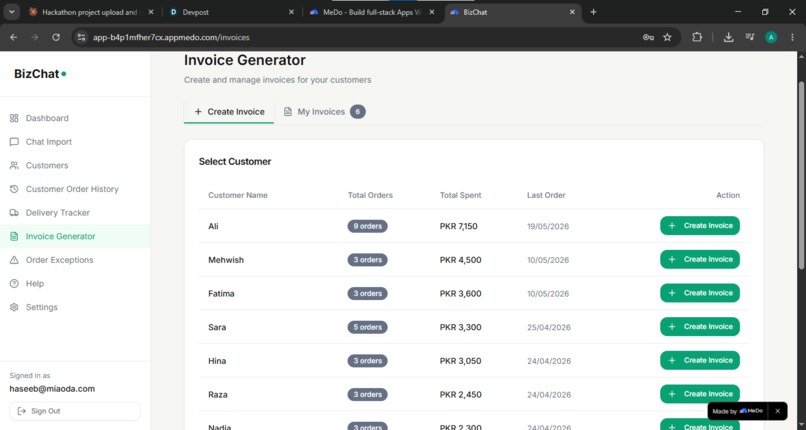Click the customer name Hina
Viewport: 806px width, 430px height.
click(217, 361)
